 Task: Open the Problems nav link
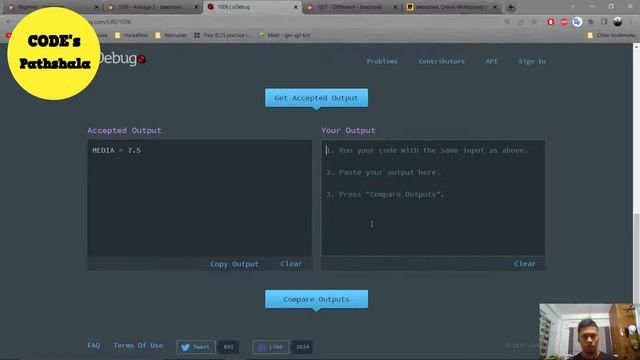[382, 61]
